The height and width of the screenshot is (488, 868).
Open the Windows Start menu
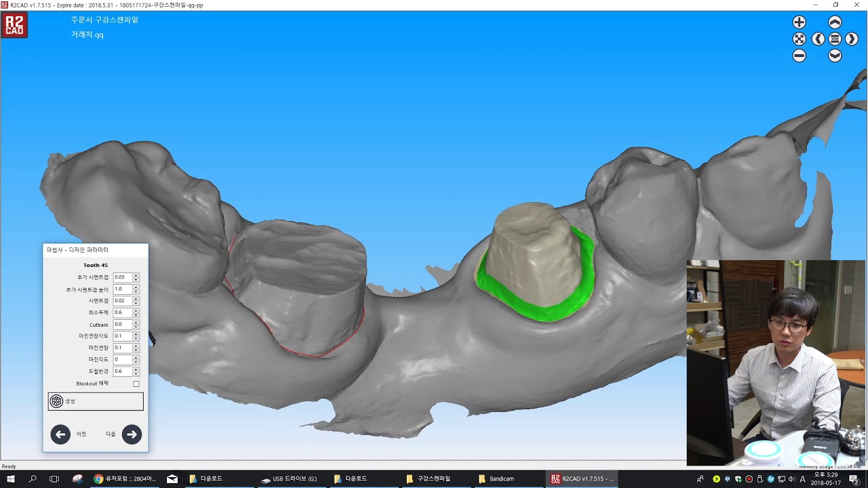[11, 479]
